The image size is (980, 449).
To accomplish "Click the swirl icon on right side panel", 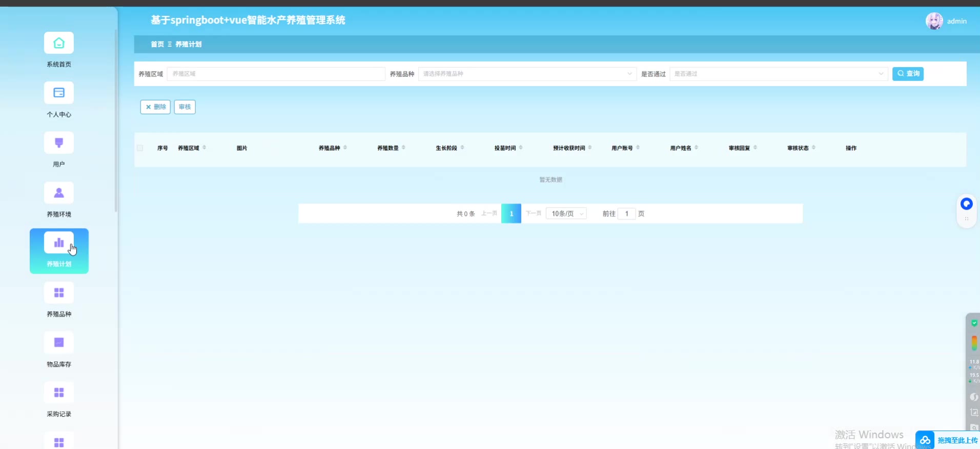I will pyautogui.click(x=974, y=397).
